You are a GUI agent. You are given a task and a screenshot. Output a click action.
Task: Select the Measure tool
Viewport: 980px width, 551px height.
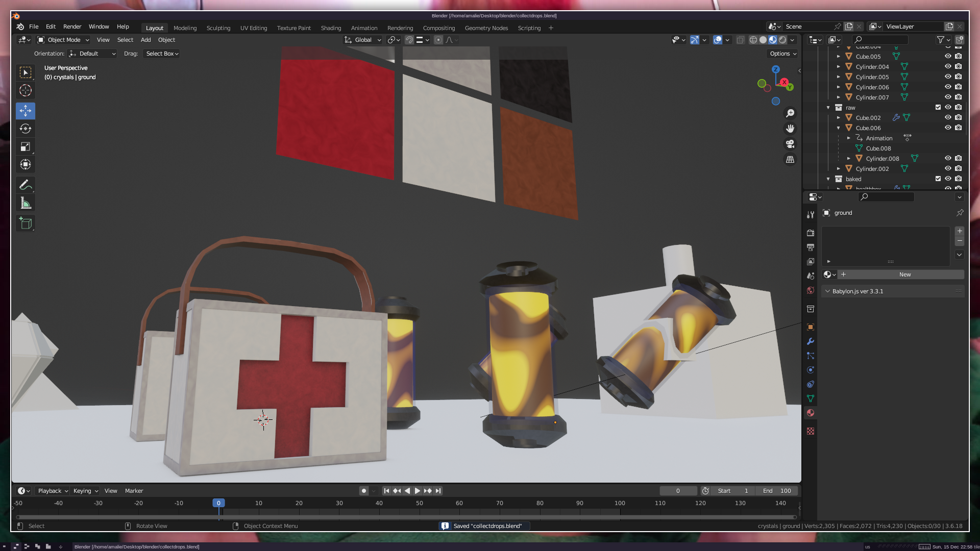(x=26, y=204)
